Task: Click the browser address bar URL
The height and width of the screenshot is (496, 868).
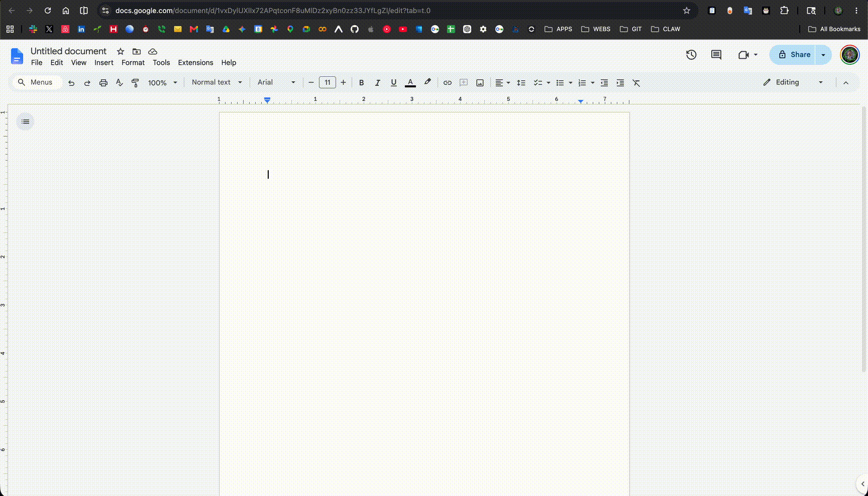Action: pyautogui.click(x=273, y=11)
